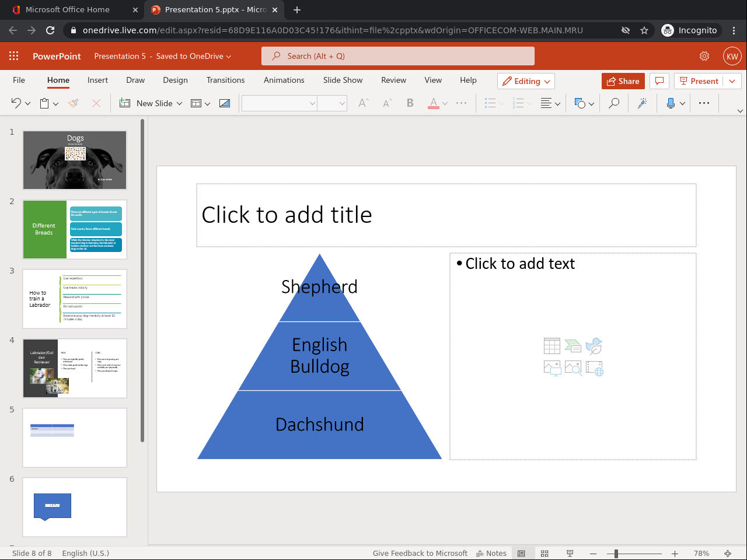
Task: Click the Shapes icon
Action: [x=580, y=103]
